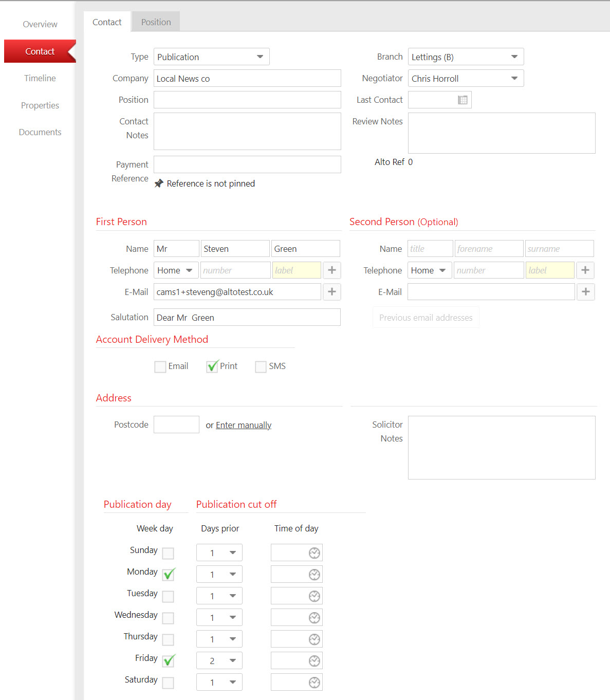This screenshot has width=610, height=700.
Task: Add another Second Person telephone number
Action: tap(585, 270)
